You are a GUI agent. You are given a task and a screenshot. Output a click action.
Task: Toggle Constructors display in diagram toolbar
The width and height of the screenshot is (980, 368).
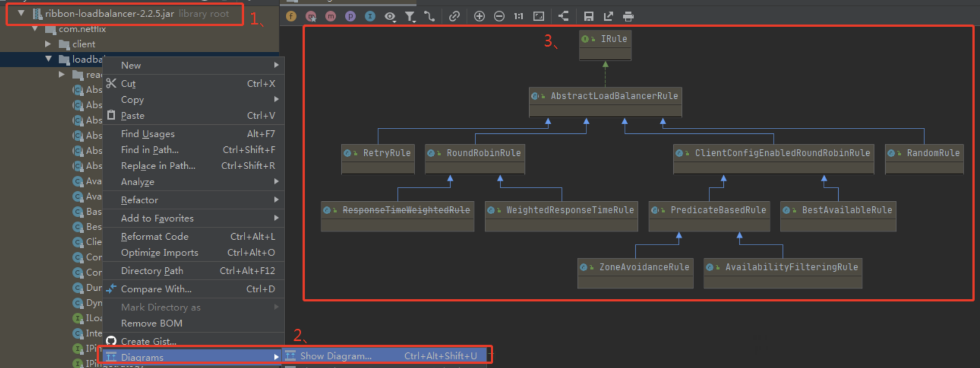click(x=311, y=16)
